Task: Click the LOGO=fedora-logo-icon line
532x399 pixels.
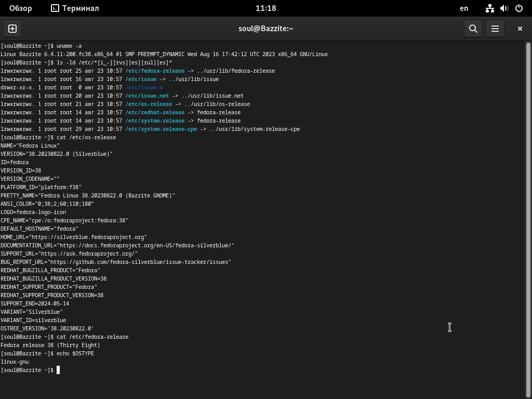Action: click(x=33, y=212)
